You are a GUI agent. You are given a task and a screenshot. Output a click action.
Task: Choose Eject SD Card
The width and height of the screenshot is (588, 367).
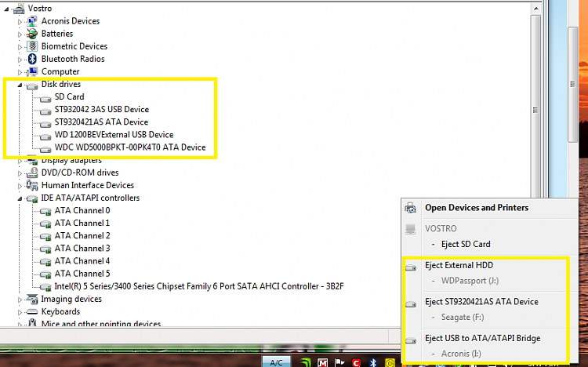click(466, 245)
